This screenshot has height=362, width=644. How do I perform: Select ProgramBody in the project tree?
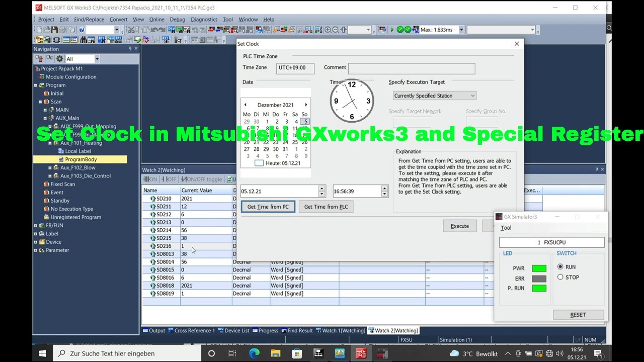click(x=80, y=159)
